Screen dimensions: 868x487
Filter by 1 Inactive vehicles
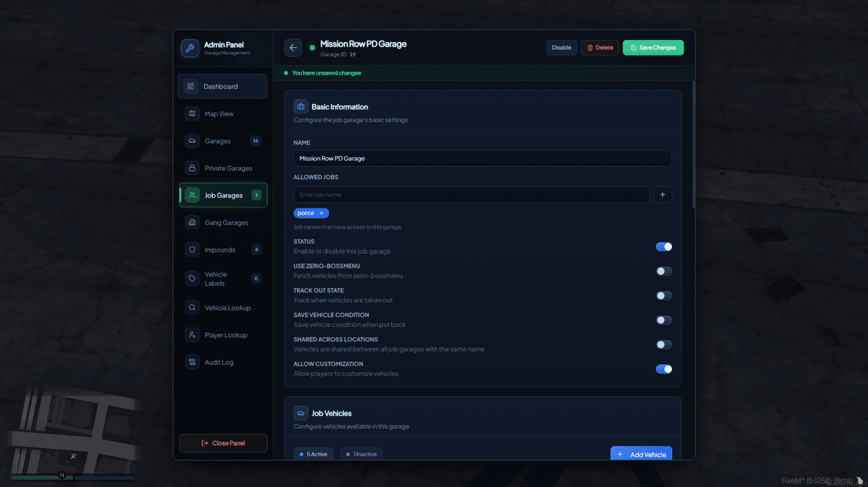[361, 454]
